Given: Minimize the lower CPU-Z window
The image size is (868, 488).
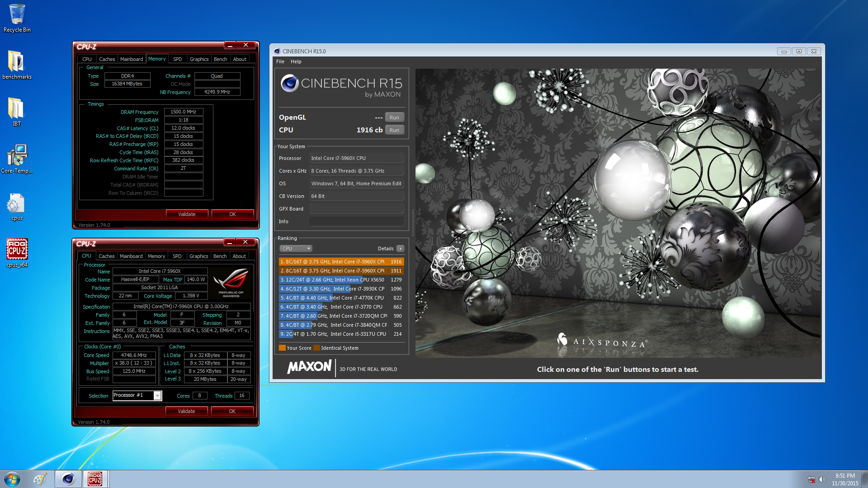Looking at the screenshot, I should (x=230, y=242).
